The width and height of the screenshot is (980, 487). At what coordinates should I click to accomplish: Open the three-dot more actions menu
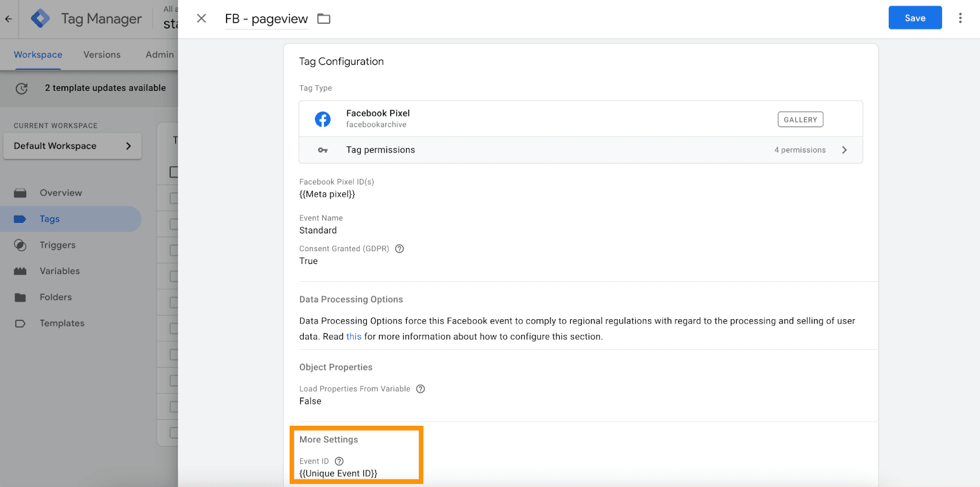click(x=960, y=18)
